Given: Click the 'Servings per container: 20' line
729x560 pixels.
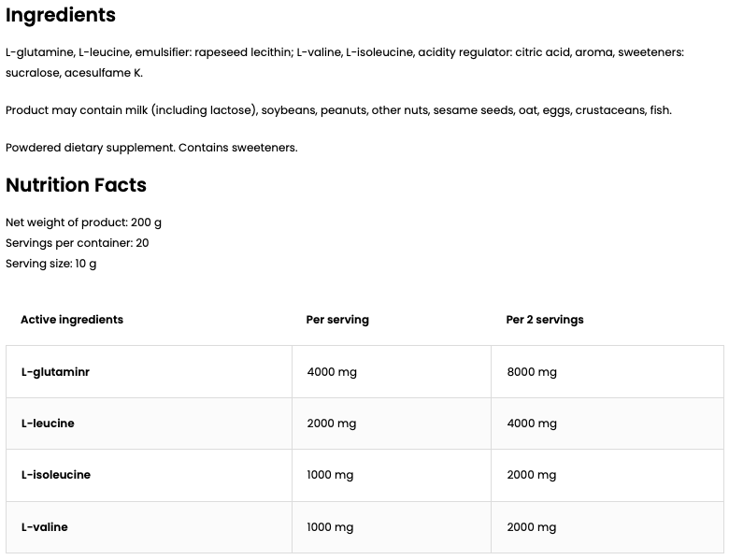Looking at the screenshot, I should (x=77, y=243).
